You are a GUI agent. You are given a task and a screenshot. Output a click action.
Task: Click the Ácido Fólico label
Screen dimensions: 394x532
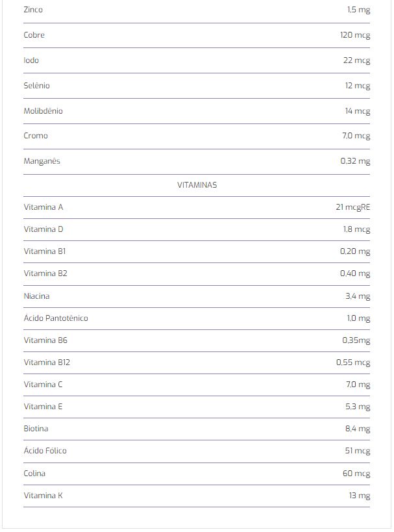45,451
